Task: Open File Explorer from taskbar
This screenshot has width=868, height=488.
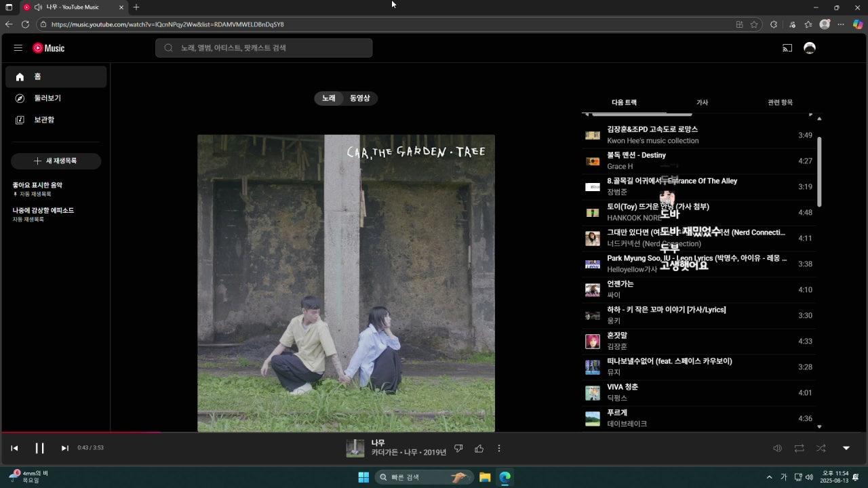Action: coord(485,477)
